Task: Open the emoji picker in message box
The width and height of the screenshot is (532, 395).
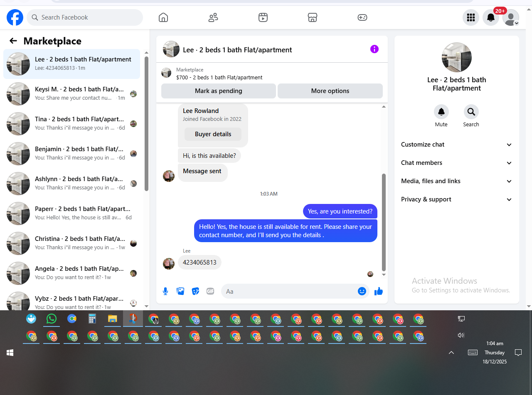Action: pyautogui.click(x=362, y=291)
